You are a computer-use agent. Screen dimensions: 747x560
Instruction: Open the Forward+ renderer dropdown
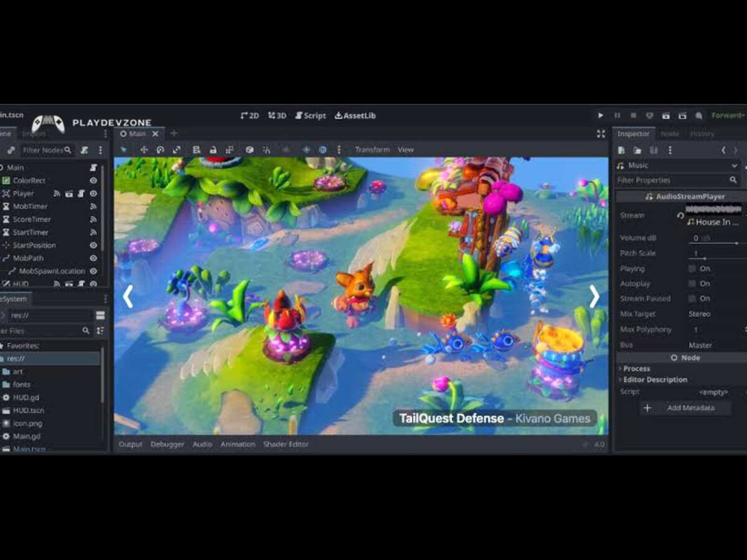click(x=728, y=116)
